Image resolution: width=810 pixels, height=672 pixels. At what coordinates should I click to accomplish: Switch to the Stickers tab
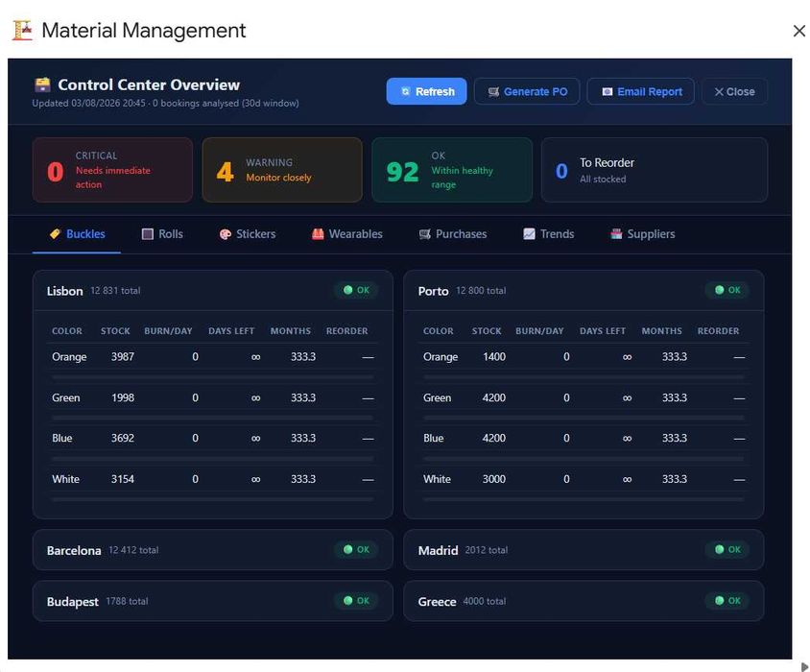(x=248, y=234)
